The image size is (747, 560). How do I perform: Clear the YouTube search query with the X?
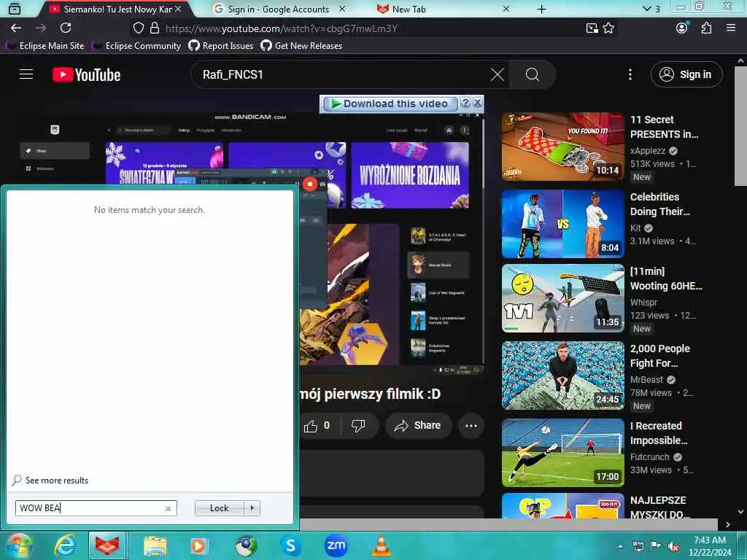(498, 74)
